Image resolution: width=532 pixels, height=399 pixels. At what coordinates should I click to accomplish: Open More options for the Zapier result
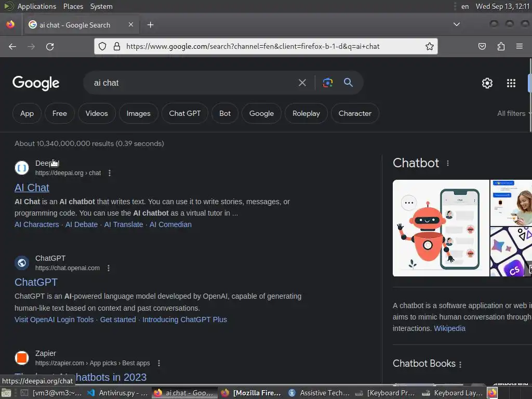coord(159,363)
